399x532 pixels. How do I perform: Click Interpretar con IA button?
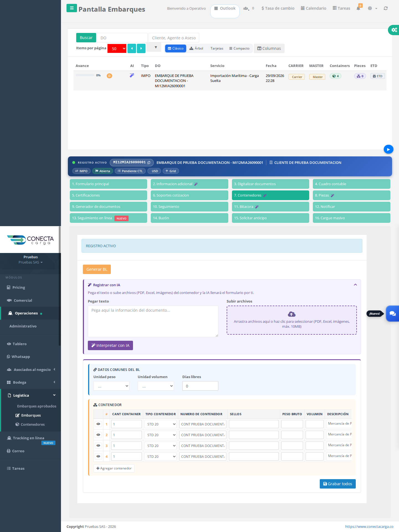coord(110,345)
